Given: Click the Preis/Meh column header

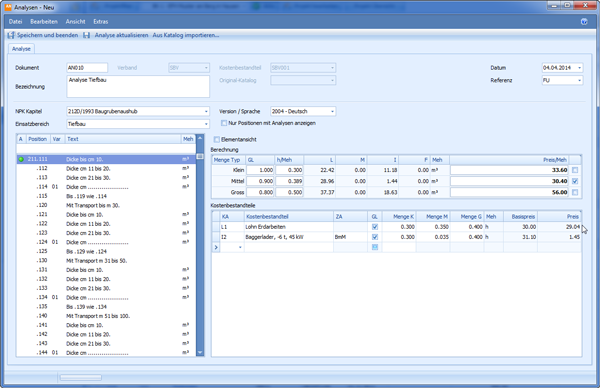Looking at the screenshot, I should [x=509, y=160].
